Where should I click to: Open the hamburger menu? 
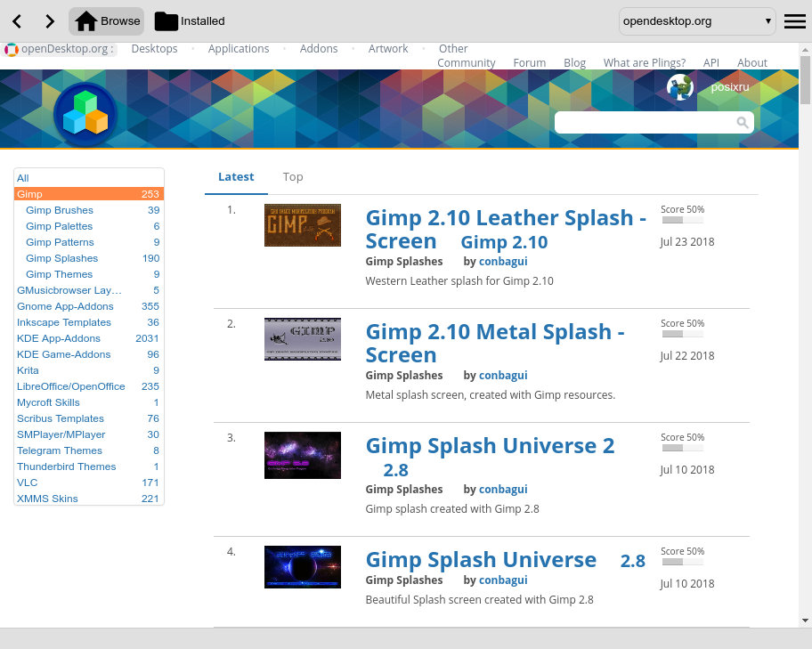[x=794, y=21]
